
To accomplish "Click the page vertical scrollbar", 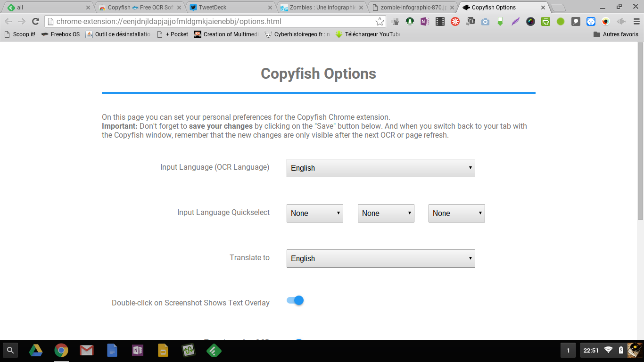I will pyautogui.click(x=640, y=130).
